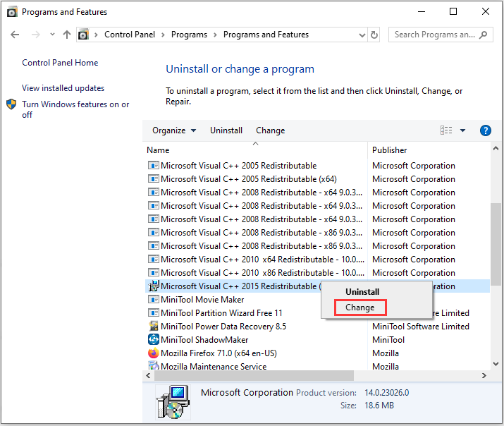This screenshot has height=426, width=504.
Task: Go up one level with Up arrow
Action: tap(67, 35)
